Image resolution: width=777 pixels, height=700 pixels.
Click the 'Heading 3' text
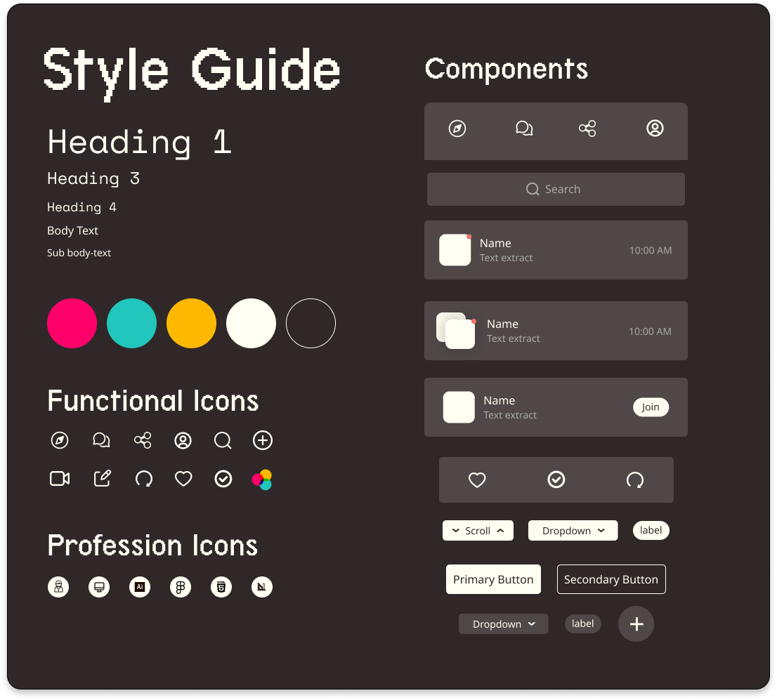point(93,179)
